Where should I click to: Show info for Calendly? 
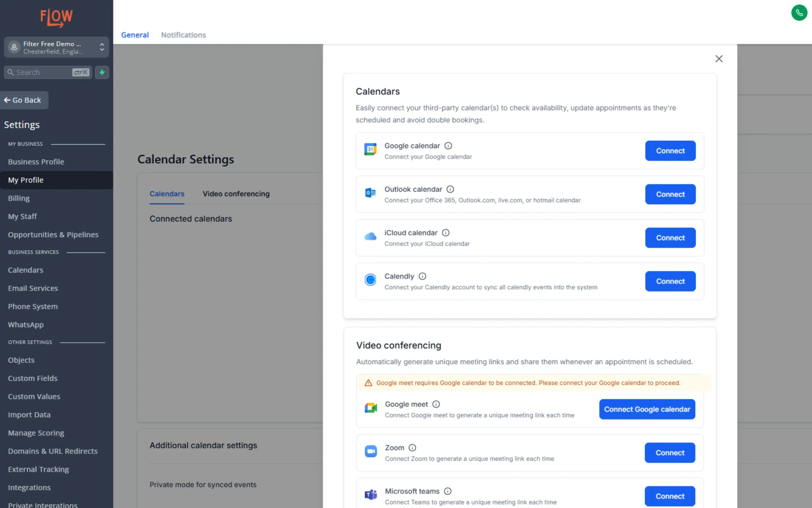point(422,276)
